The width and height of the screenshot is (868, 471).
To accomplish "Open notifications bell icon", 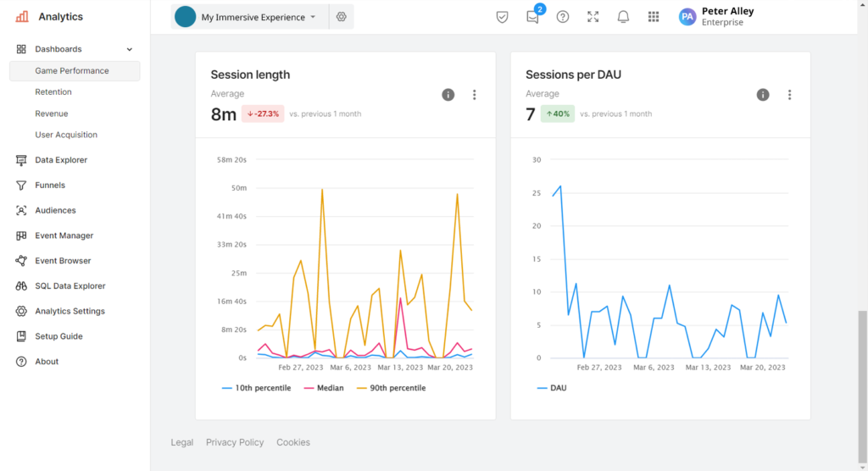I will coord(623,17).
